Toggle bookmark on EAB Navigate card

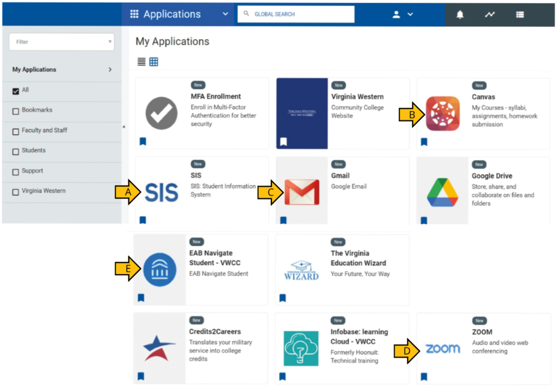pos(141,297)
